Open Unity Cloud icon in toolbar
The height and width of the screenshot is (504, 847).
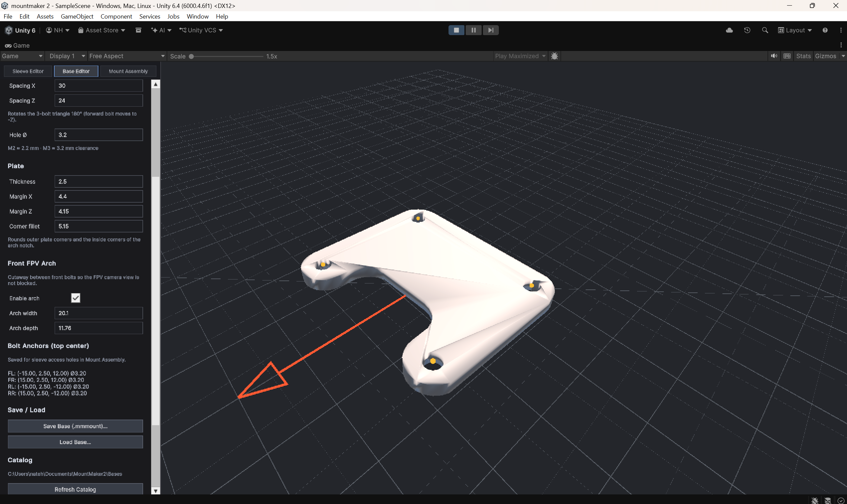pos(729,30)
